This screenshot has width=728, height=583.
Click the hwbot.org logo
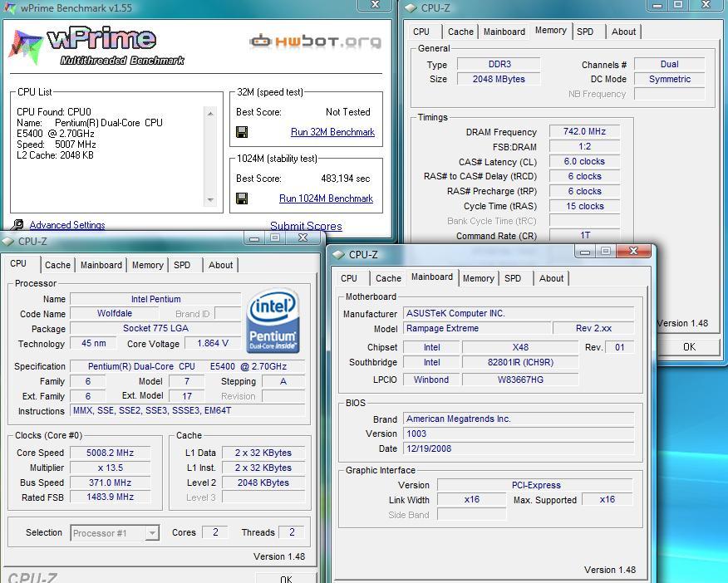tap(315, 41)
